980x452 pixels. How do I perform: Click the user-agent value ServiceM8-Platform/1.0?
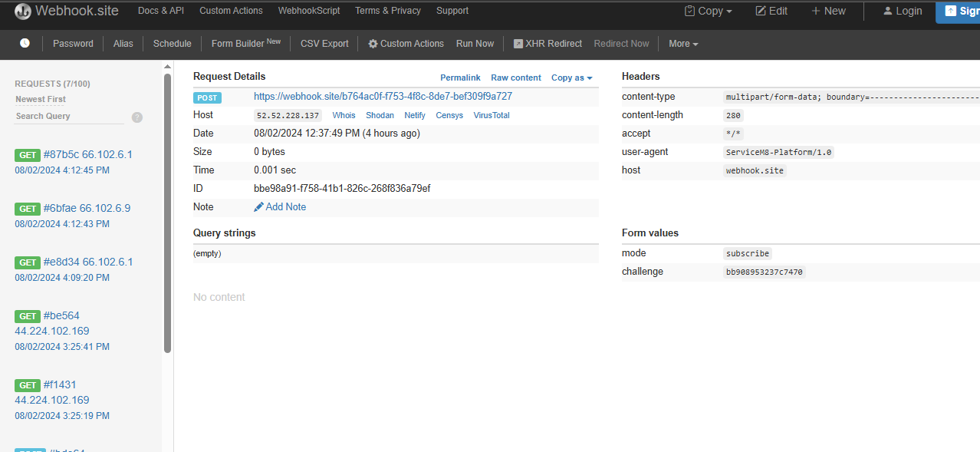pos(778,152)
